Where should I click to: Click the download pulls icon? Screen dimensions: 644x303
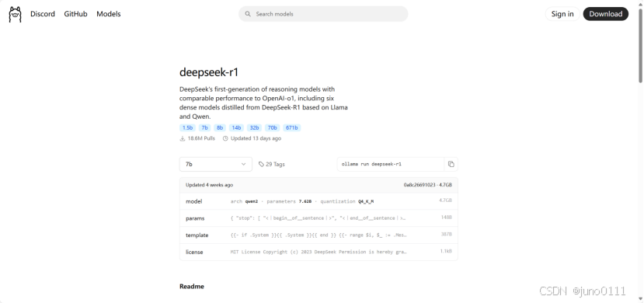pos(183,138)
